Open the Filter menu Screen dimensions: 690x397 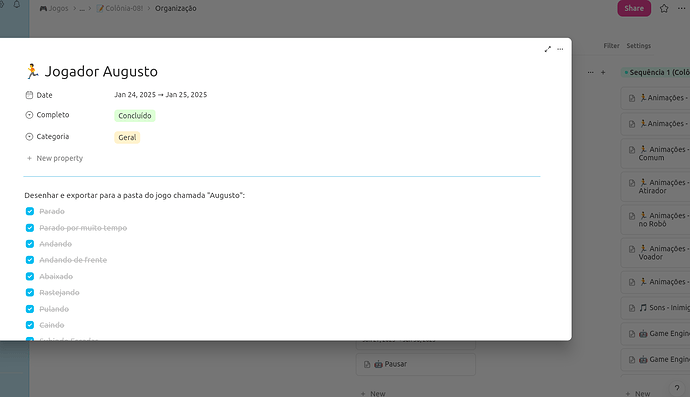pyautogui.click(x=611, y=46)
